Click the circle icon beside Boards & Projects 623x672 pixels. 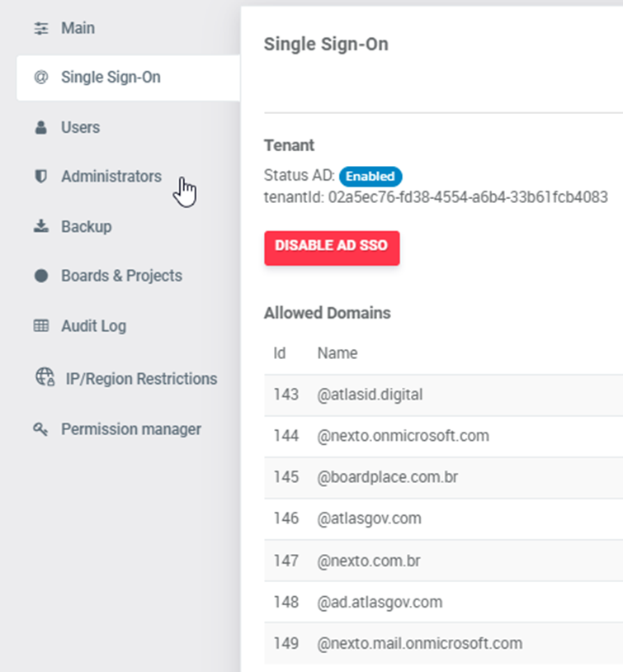coord(40,277)
